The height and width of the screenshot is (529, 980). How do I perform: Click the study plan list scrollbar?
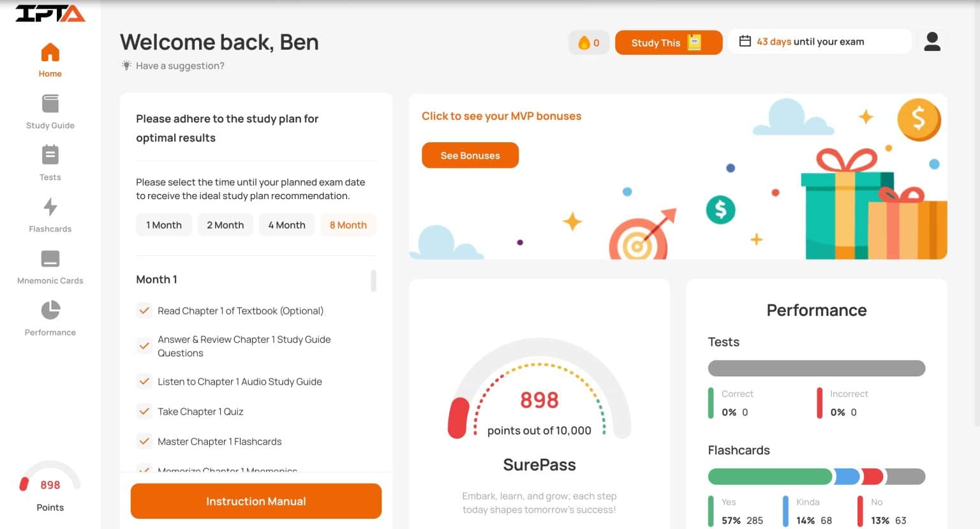pyautogui.click(x=373, y=281)
